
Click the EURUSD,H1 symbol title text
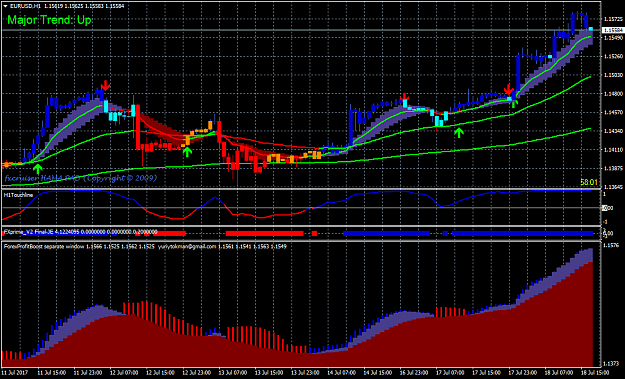tap(26, 6)
